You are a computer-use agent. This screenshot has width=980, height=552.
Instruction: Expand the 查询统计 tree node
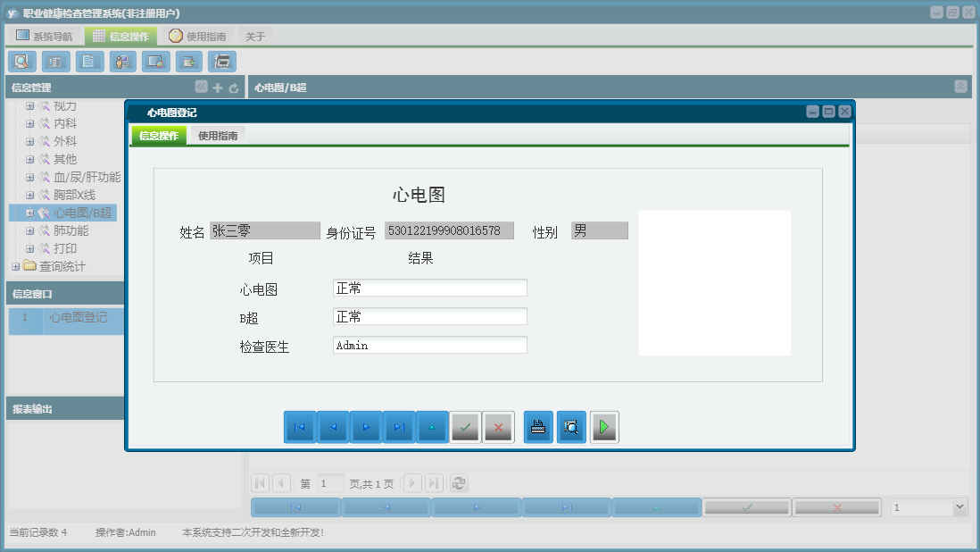[13, 266]
